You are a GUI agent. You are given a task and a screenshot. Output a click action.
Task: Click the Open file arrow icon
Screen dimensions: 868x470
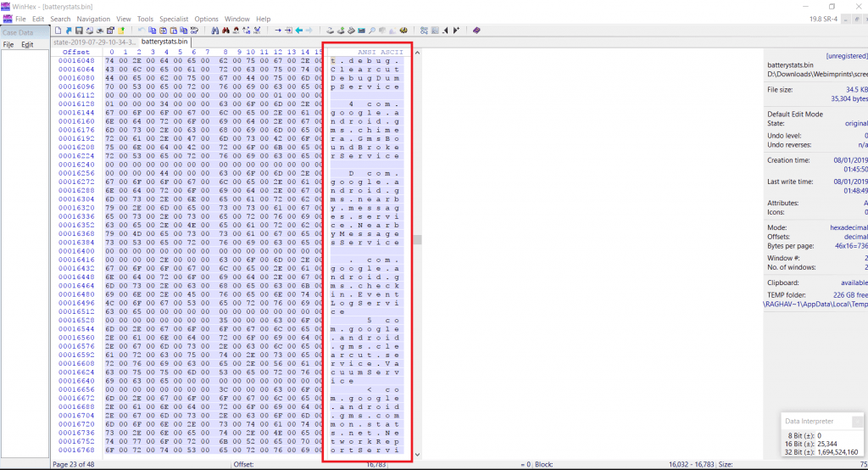[x=69, y=31]
